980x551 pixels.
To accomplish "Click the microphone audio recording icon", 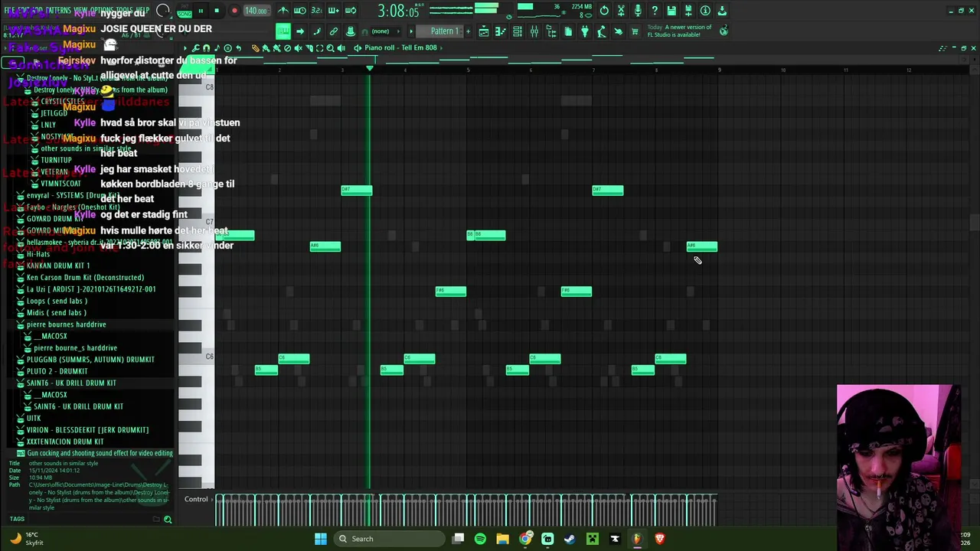I will (638, 11).
